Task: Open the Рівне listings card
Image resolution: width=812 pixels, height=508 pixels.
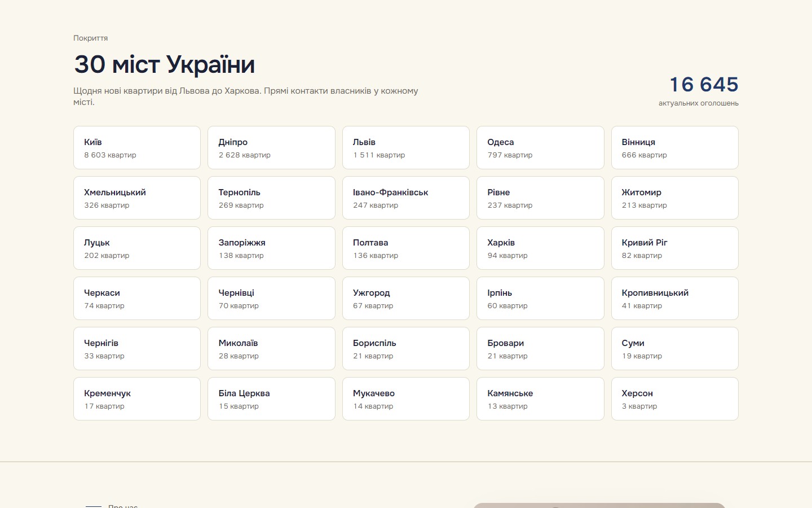Action: tap(540, 198)
